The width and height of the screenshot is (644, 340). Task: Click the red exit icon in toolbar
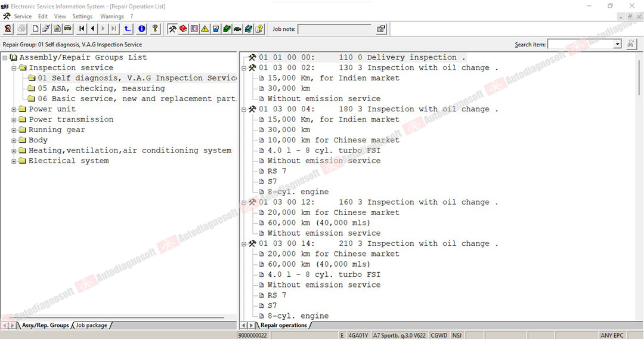pos(8,29)
